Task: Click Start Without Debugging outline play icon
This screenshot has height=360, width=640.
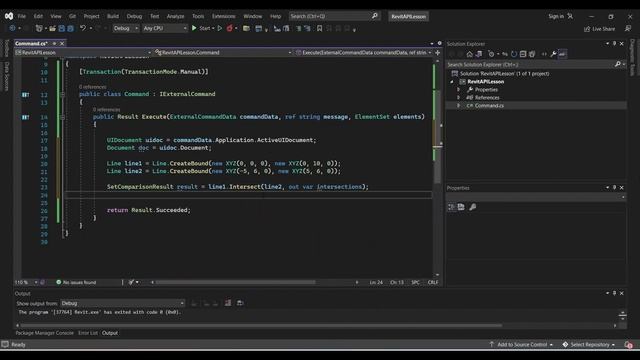Action: click(x=220, y=28)
